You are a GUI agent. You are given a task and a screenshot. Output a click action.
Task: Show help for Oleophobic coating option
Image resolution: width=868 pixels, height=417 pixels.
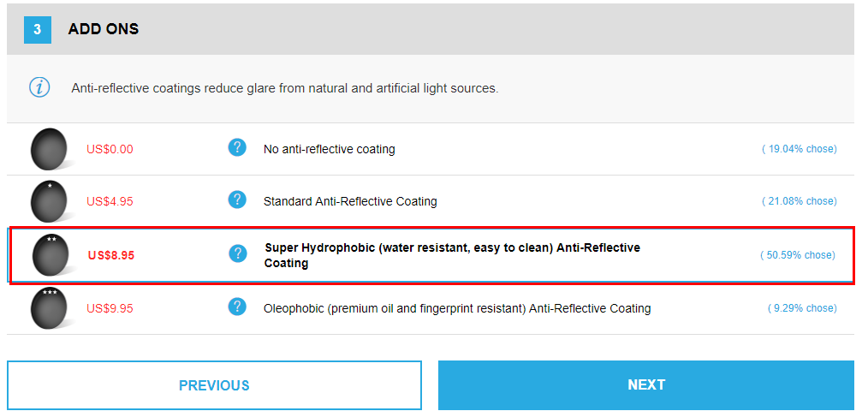click(x=237, y=307)
